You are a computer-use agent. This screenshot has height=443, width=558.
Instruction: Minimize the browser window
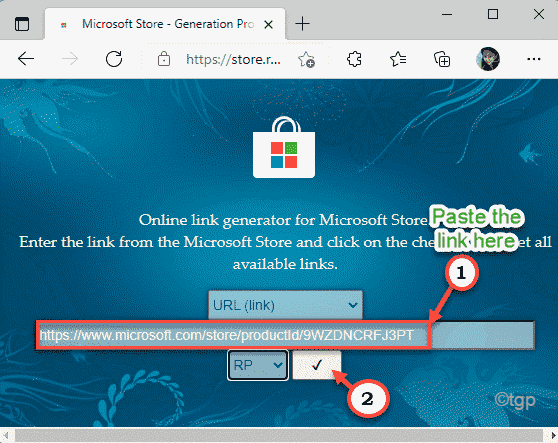pos(447,15)
